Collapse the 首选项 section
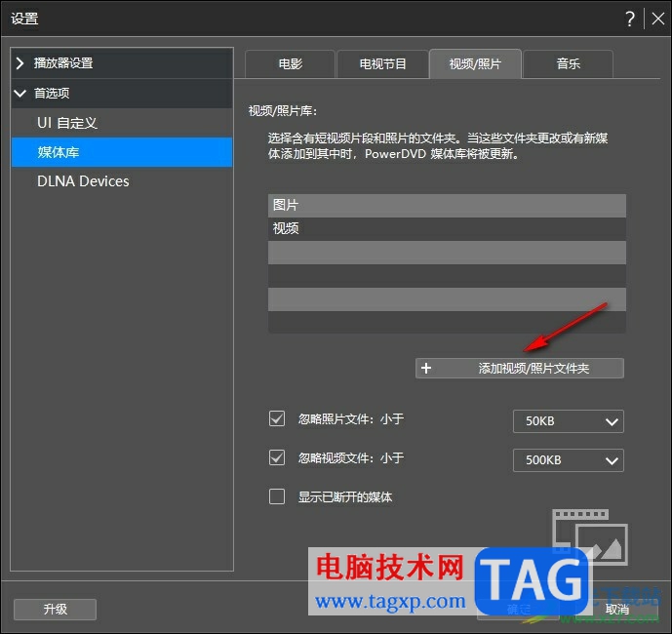This screenshot has width=672, height=634. [x=122, y=93]
